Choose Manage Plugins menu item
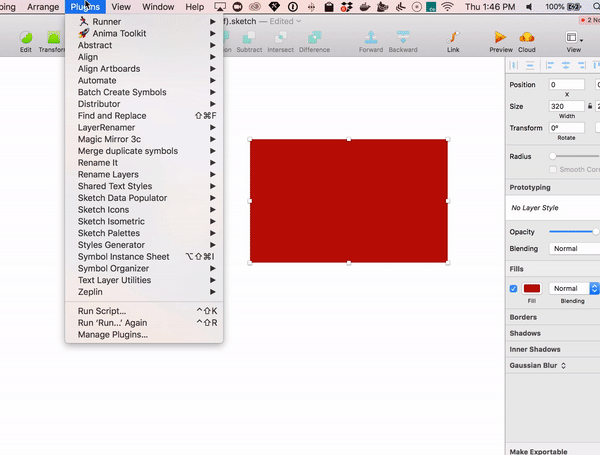 tap(144, 334)
